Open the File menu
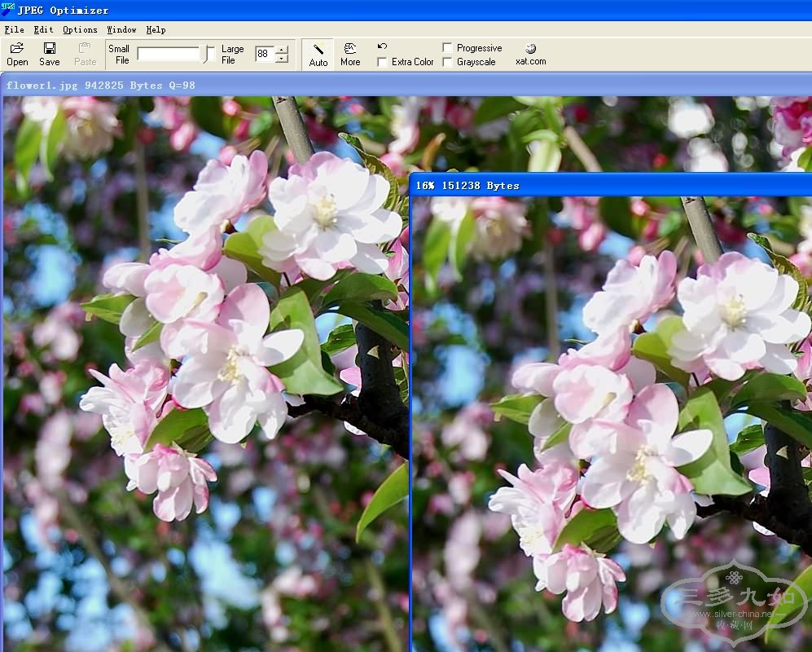The height and width of the screenshot is (652, 812). point(14,29)
